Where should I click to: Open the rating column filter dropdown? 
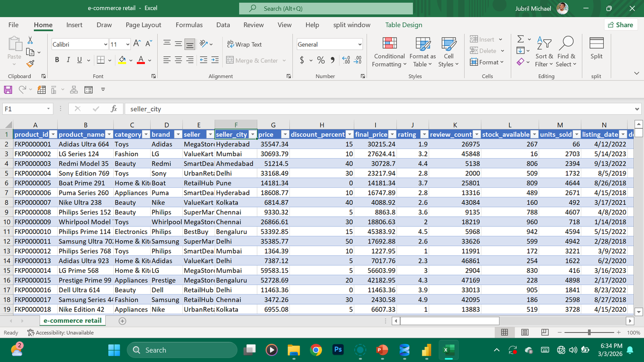coord(424,135)
